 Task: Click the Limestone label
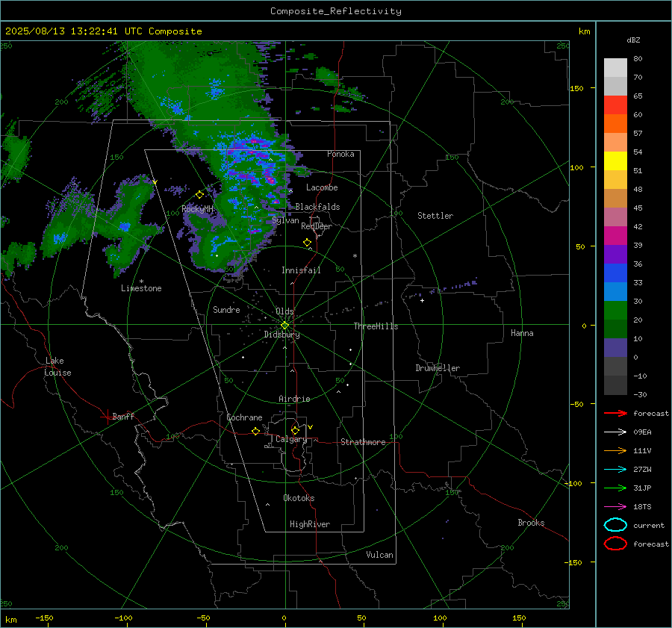pos(141,288)
